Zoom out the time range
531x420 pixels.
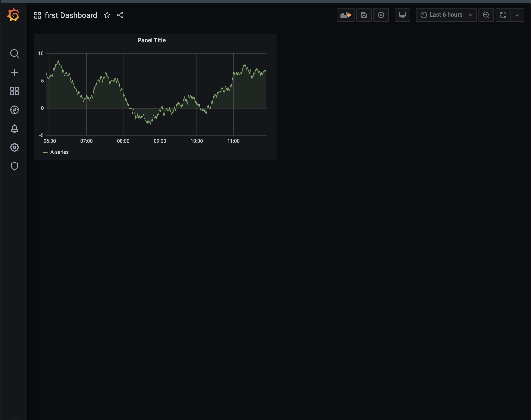[486, 15]
